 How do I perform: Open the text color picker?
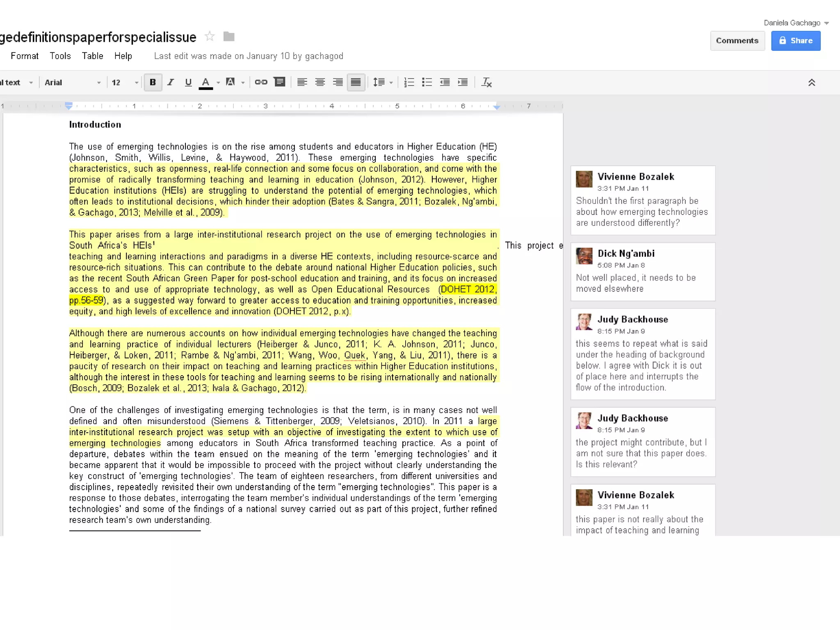tap(206, 82)
